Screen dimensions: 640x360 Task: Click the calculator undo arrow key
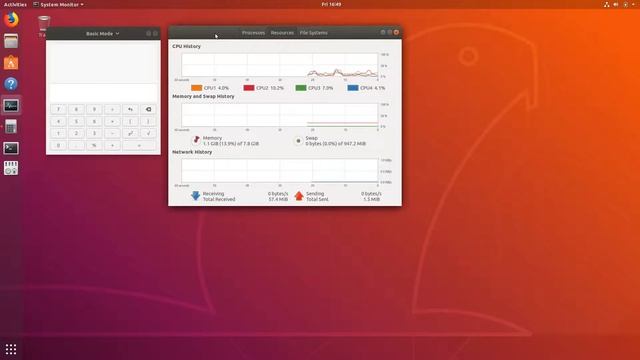click(x=130, y=109)
